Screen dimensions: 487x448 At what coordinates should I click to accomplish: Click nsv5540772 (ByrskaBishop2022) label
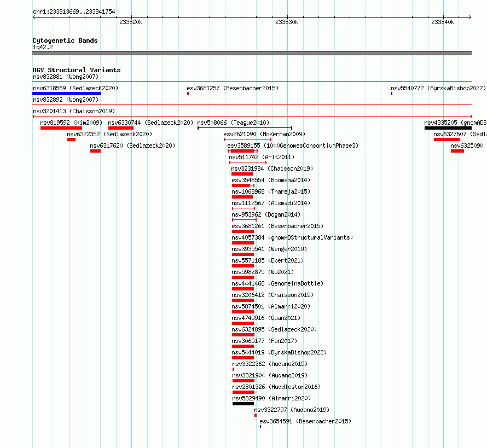pyautogui.click(x=438, y=88)
